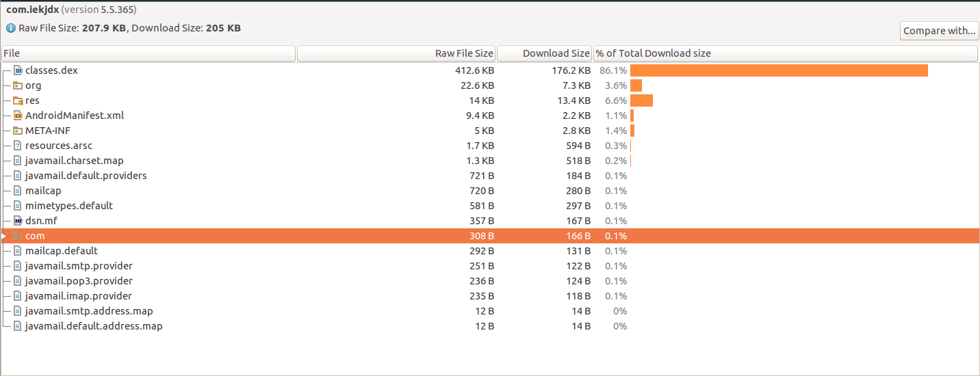Click the javamail.imap.provider file icon

pyautogui.click(x=18, y=296)
